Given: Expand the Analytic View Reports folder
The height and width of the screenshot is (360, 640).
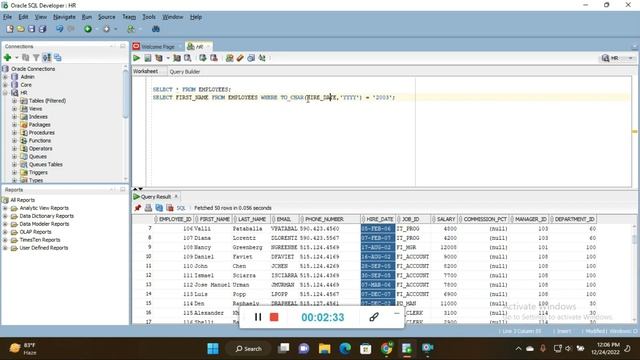Looking at the screenshot, I should pos(5,208).
